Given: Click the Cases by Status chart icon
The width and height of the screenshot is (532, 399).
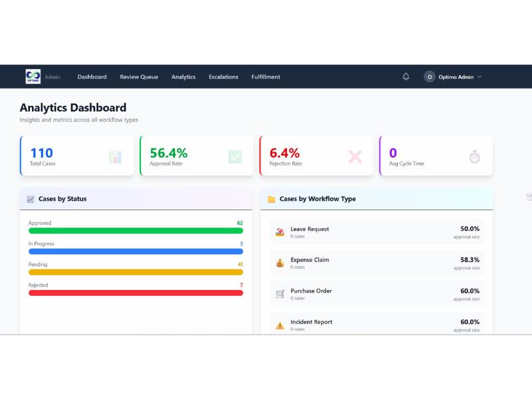Looking at the screenshot, I should (31, 199).
